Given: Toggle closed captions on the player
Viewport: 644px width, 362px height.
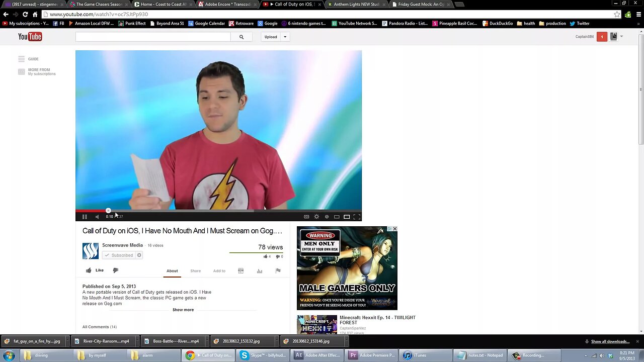Looking at the screenshot, I should pyautogui.click(x=306, y=217).
